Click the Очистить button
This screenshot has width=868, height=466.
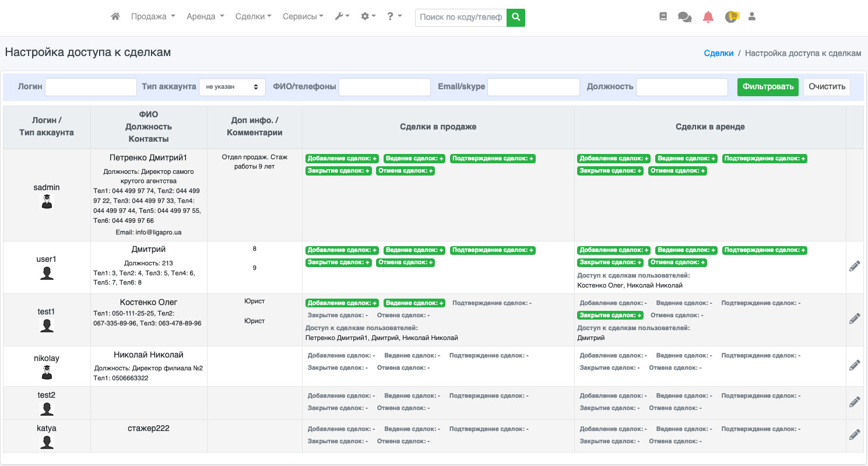[x=827, y=87]
